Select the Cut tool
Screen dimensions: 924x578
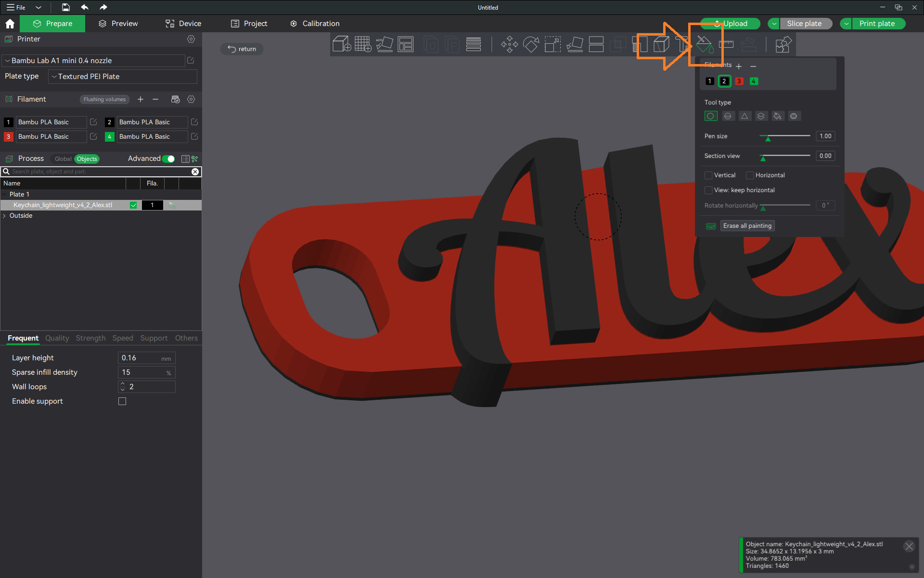point(596,44)
